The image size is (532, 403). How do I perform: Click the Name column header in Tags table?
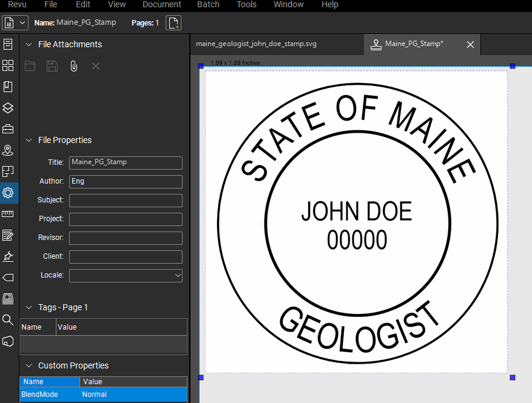pyautogui.click(x=38, y=327)
